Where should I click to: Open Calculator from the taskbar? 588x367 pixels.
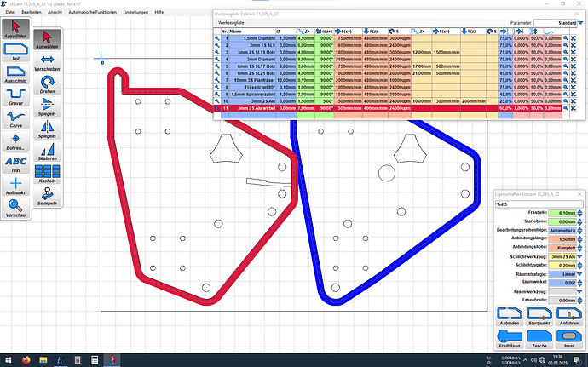(x=95, y=360)
